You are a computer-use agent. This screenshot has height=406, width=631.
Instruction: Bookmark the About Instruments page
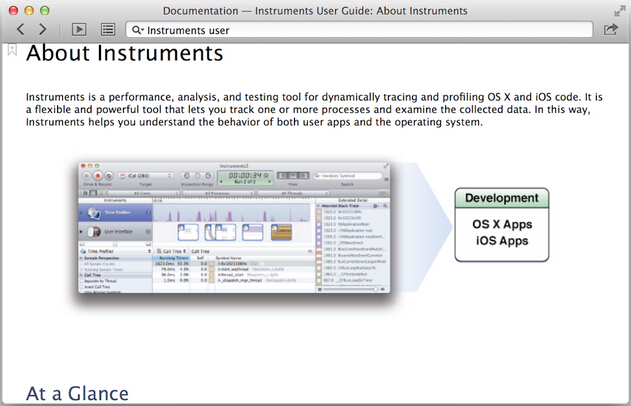tap(12, 49)
